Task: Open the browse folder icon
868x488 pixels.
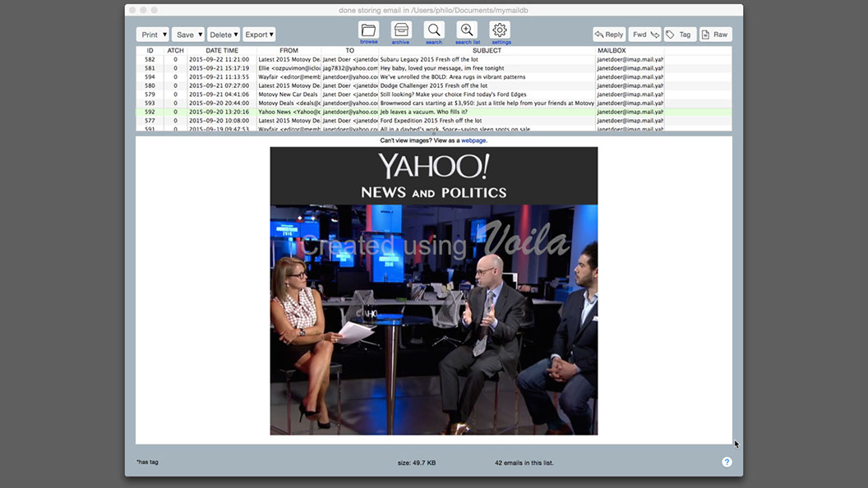Action: [x=369, y=31]
